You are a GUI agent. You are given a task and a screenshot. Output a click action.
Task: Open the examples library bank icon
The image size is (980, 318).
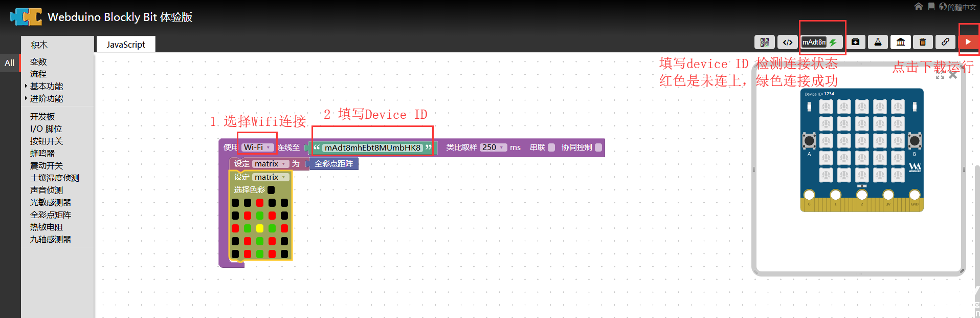901,42
